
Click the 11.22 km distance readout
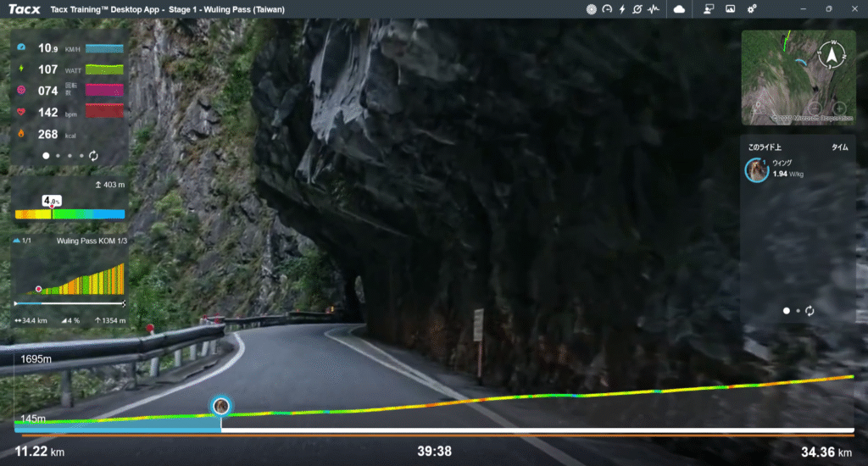coord(39,452)
